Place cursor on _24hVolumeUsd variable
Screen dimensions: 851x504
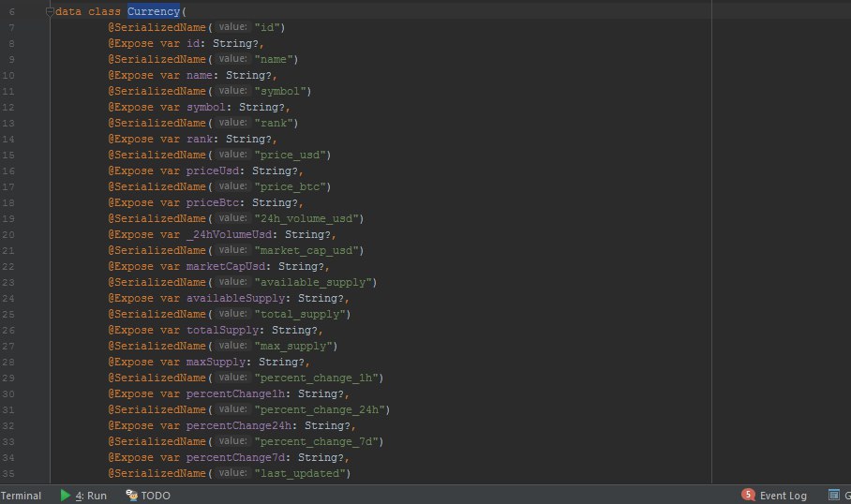[x=229, y=235]
